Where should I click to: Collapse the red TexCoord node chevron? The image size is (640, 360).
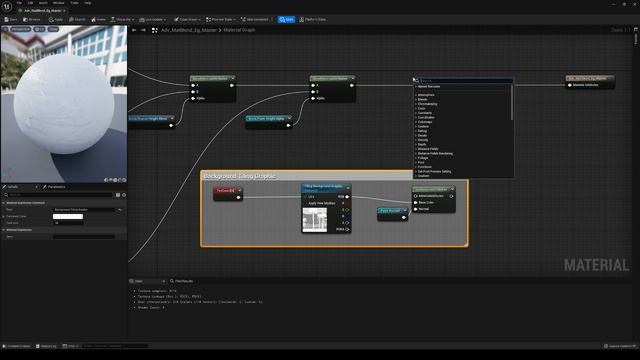point(240,190)
